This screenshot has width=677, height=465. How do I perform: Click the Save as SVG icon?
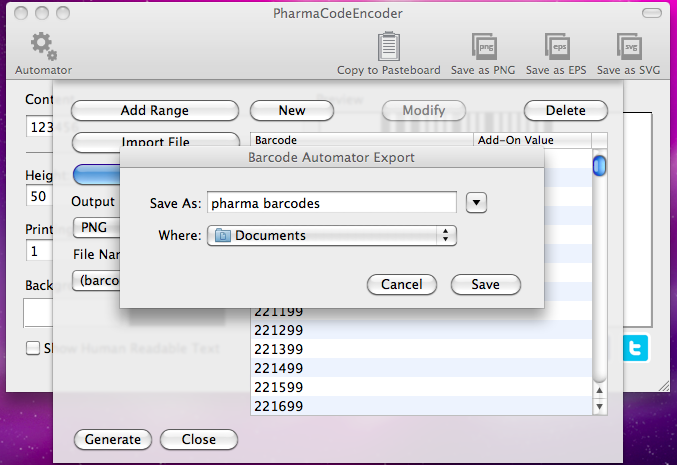click(x=628, y=47)
